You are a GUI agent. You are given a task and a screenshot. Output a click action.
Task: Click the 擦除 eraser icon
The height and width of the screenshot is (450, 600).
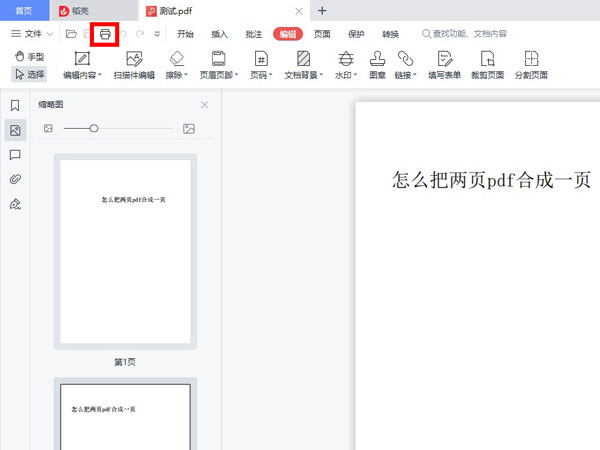pos(177,59)
